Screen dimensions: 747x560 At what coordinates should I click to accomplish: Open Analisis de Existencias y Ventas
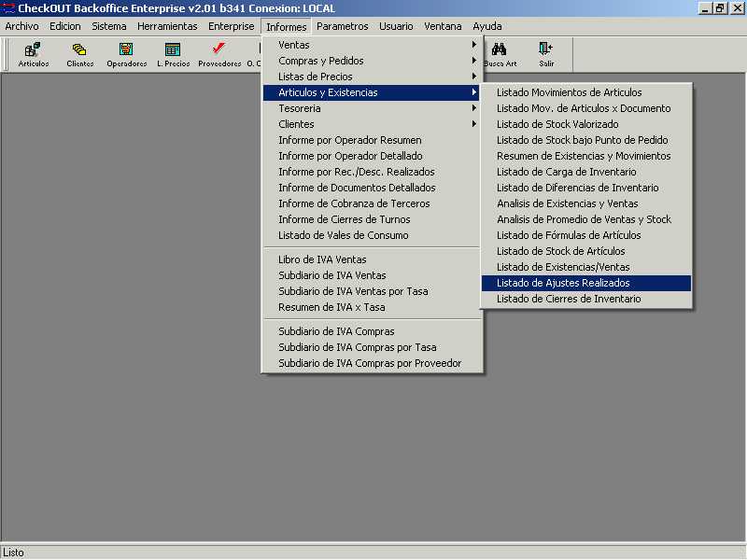pos(586,203)
